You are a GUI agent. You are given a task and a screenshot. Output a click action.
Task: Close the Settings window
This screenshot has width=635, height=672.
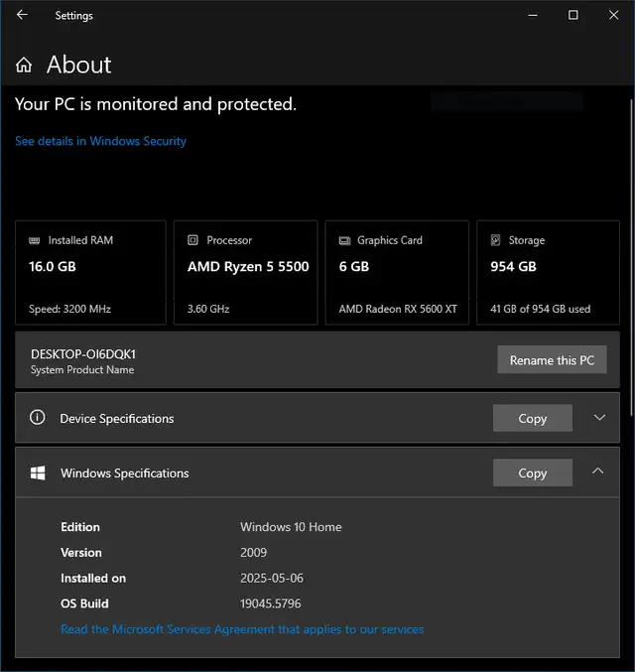613,15
